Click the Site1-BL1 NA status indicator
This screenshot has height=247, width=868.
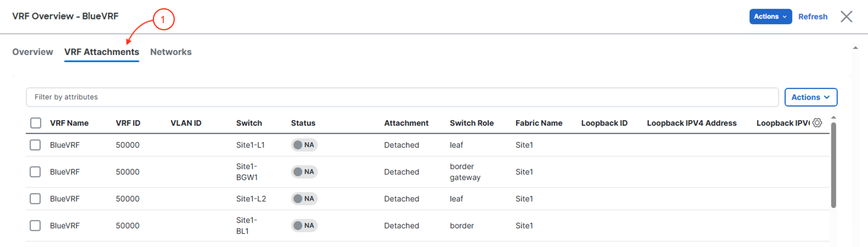(x=304, y=226)
